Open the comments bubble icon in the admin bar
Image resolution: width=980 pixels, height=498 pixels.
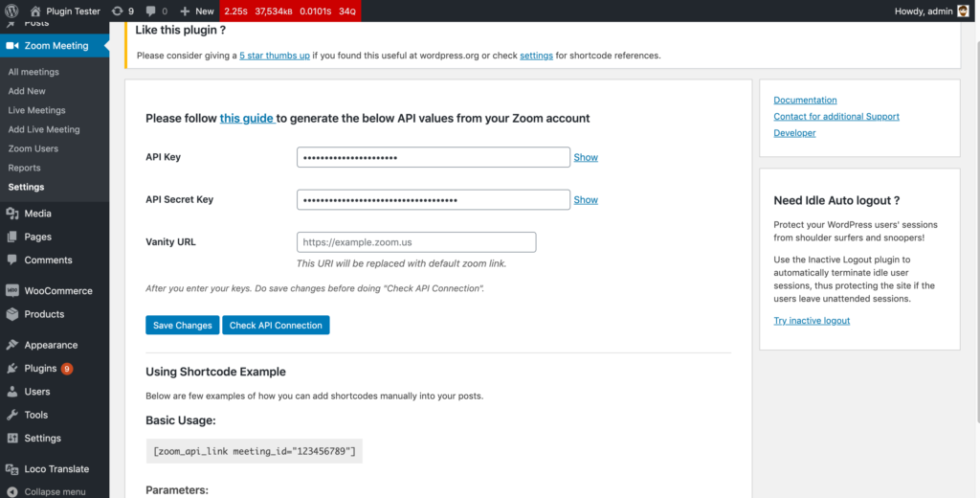tap(152, 11)
